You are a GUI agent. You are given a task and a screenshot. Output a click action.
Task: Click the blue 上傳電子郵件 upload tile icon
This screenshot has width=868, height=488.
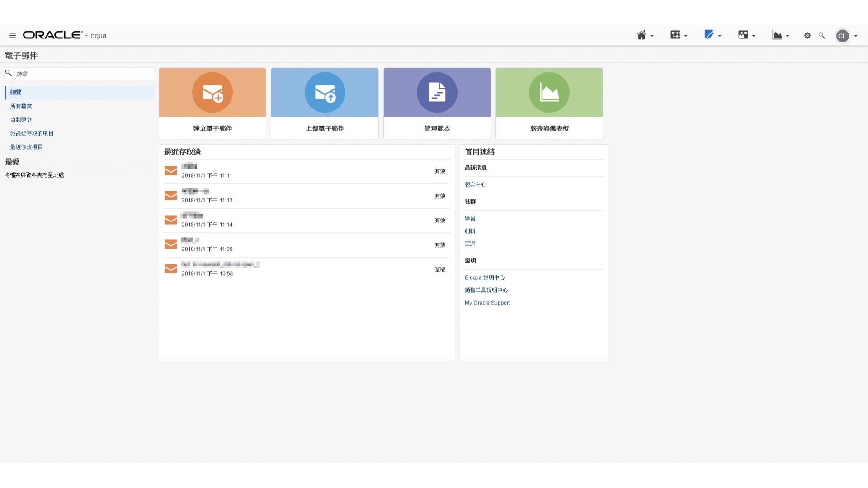pos(325,93)
